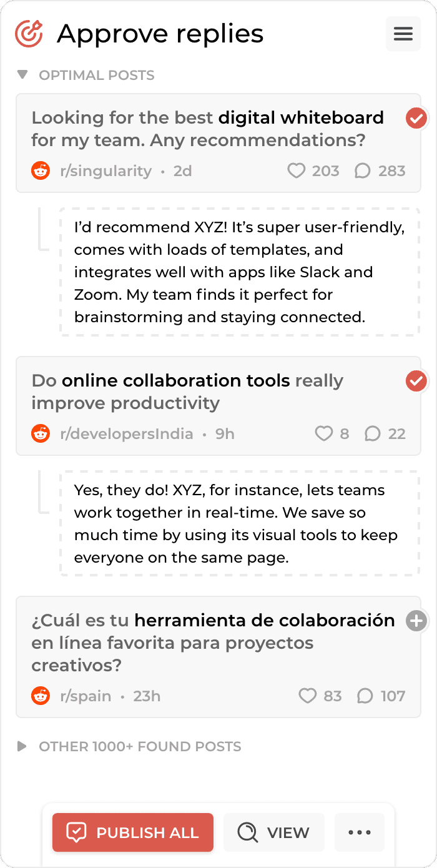Click the heart icon with 8 likes

[325, 433]
